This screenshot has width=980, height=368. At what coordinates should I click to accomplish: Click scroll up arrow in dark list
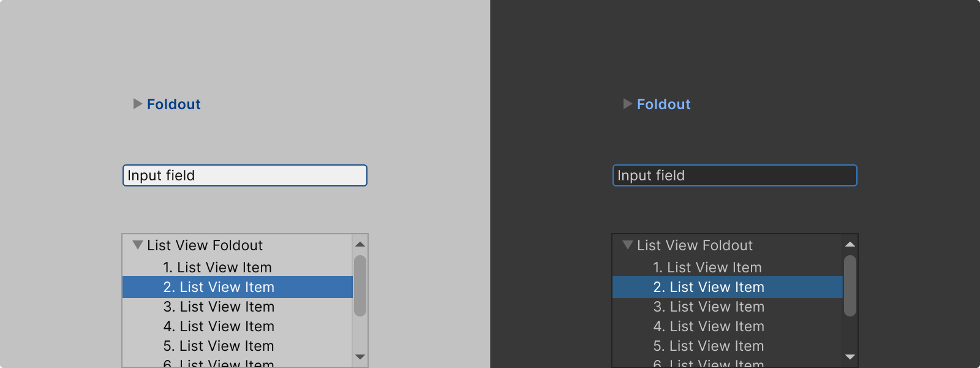pyautogui.click(x=850, y=245)
